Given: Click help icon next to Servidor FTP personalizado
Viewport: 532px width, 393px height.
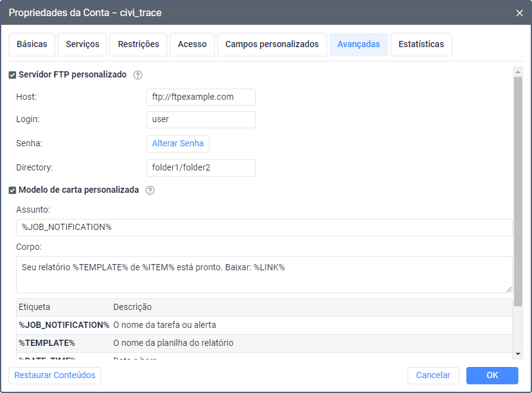Looking at the screenshot, I should coord(138,75).
